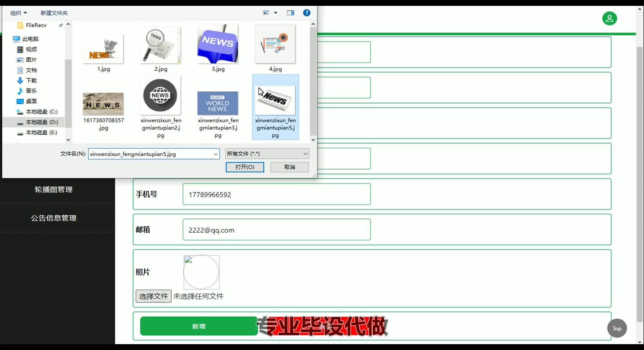Toggle the preview pane icon
The image size is (644, 350).
(291, 13)
